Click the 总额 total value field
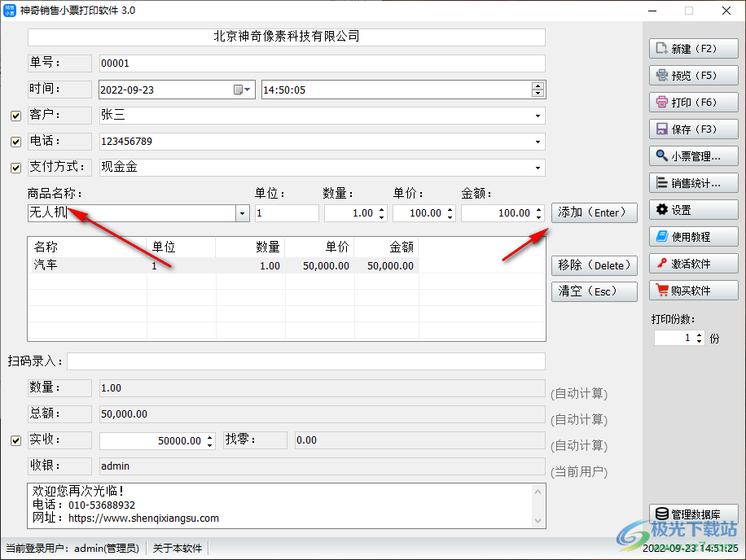This screenshot has height=560, width=746. tap(322, 414)
